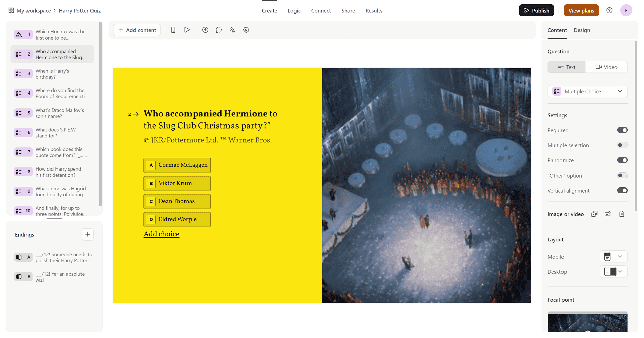Click the copyright description text
This screenshot has height=338, width=644.
click(x=208, y=140)
